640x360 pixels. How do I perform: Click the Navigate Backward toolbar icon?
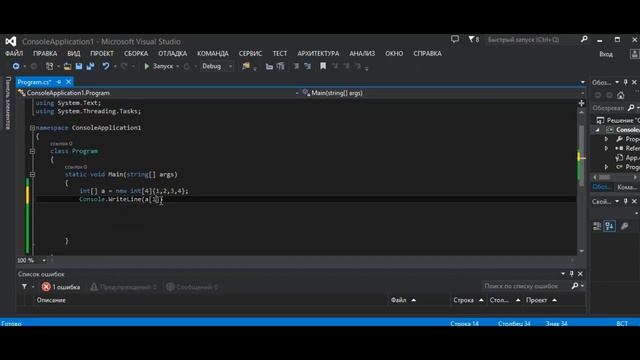[x=16, y=66]
